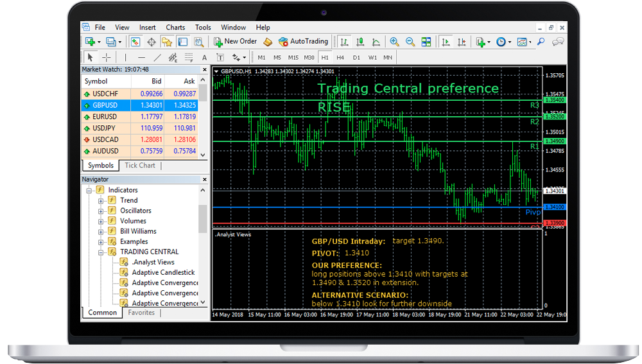The height and width of the screenshot is (364, 642).
Task: Select the trendline tool
Action: [x=157, y=57]
